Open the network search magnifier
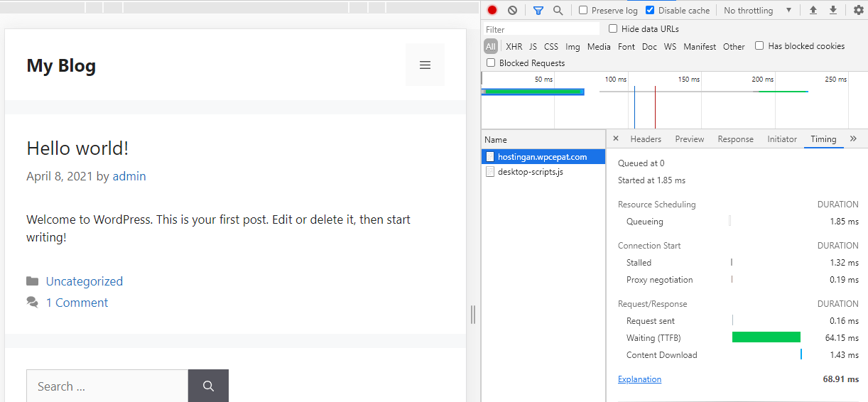This screenshot has height=402, width=868. (x=558, y=11)
